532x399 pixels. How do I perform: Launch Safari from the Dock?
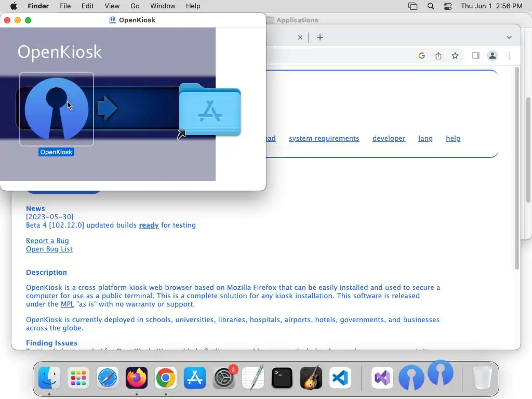[x=108, y=378]
